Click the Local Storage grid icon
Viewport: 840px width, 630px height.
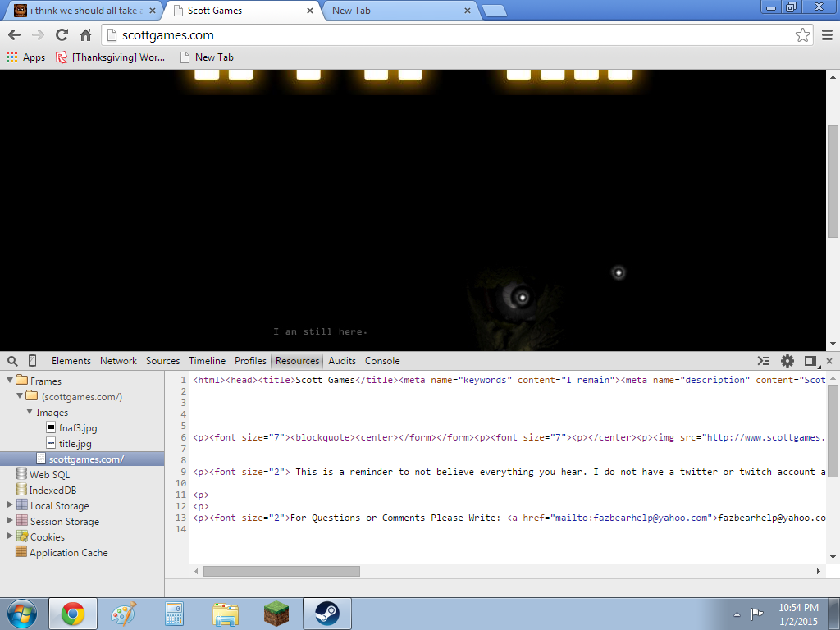pyautogui.click(x=22, y=505)
